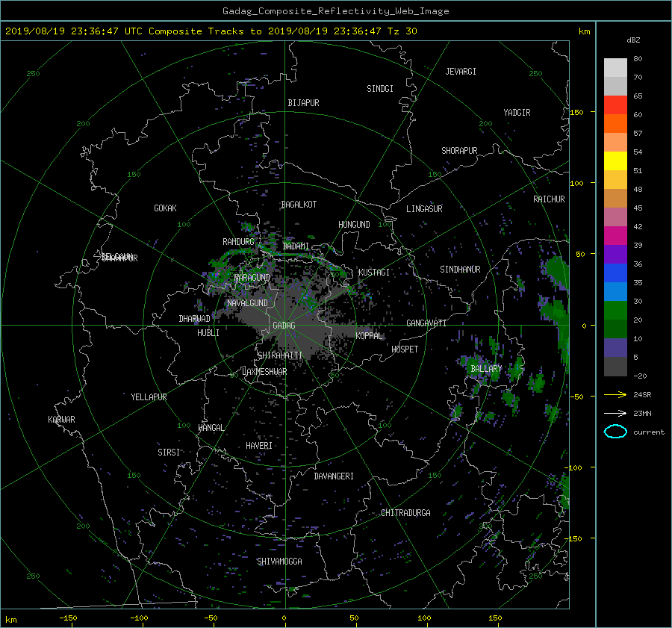Click the cyan current-position ellipse icon

tap(615, 432)
